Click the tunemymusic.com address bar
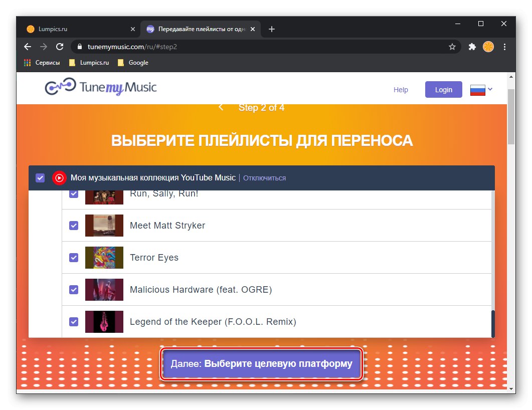Image resolution: width=532 pixels, height=410 pixels. click(x=265, y=47)
